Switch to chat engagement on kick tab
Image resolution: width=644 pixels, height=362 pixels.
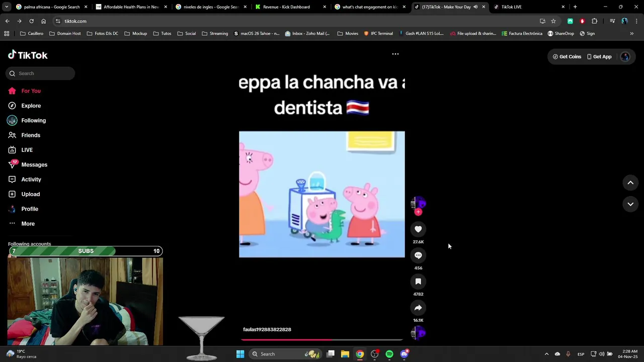click(370, 7)
